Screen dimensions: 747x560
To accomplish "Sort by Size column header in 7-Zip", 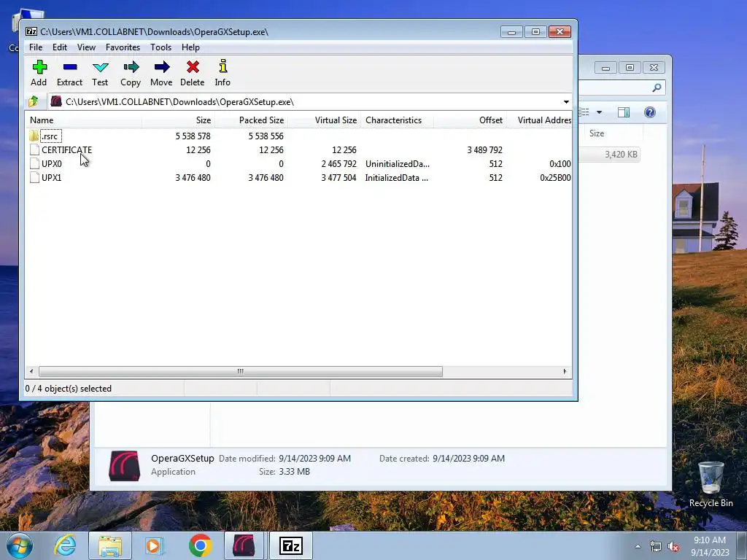I will 178,120.
